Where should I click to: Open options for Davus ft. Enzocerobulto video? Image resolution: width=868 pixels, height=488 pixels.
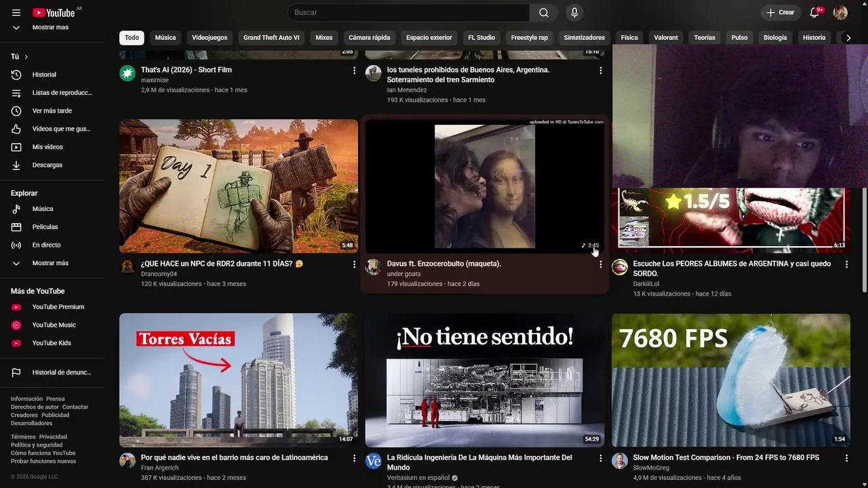tap(600, 264)
